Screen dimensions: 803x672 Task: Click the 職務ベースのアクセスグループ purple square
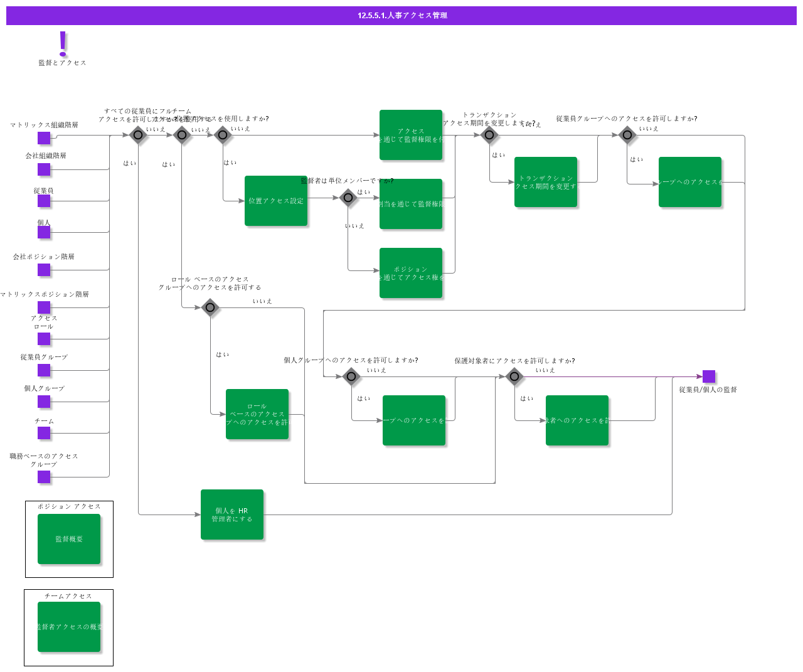pyautogui.click(x=44, y=477)
